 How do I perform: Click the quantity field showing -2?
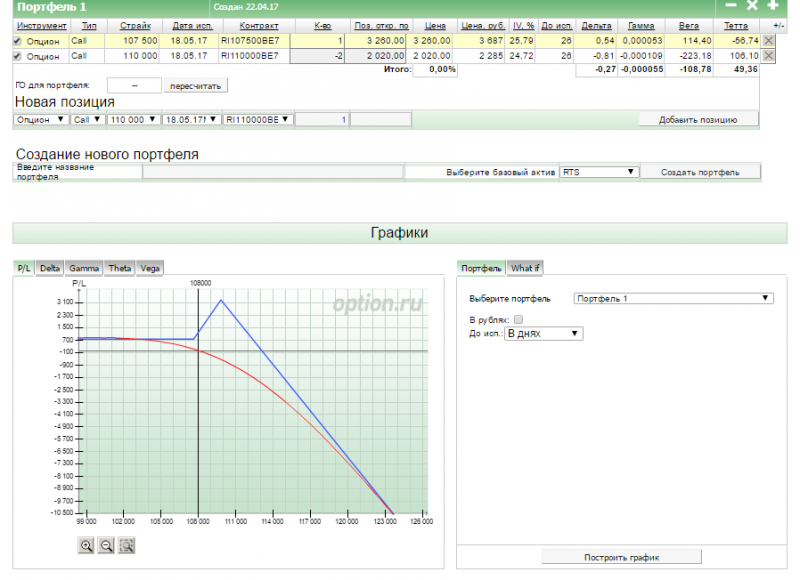317,56
